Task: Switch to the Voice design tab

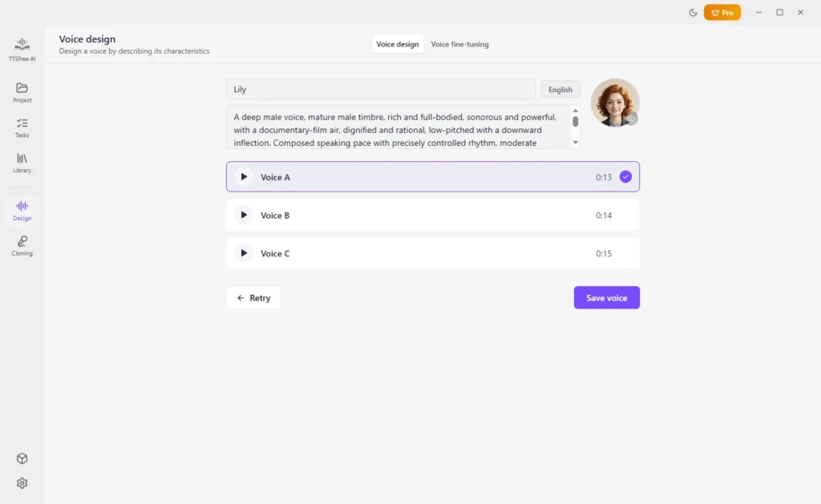Action: coord(398,45)
